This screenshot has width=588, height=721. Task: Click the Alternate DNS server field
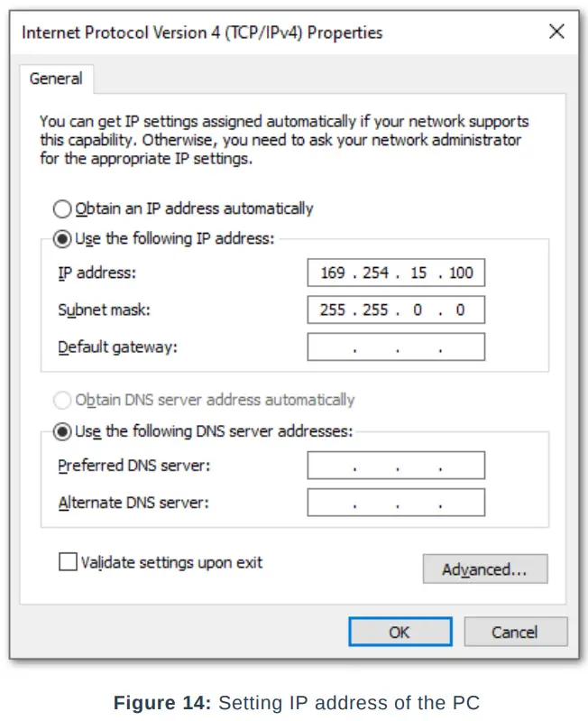(x=396, y=503)
